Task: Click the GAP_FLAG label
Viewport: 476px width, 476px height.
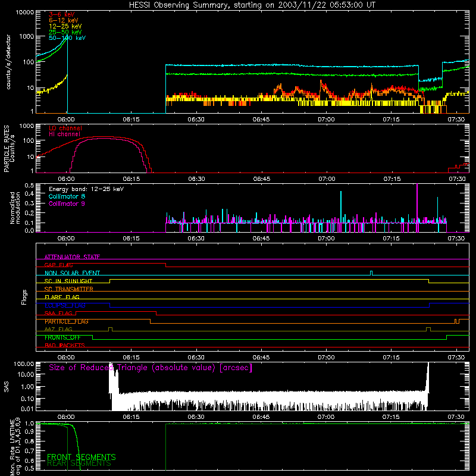Action: click(x=58, y=265)
